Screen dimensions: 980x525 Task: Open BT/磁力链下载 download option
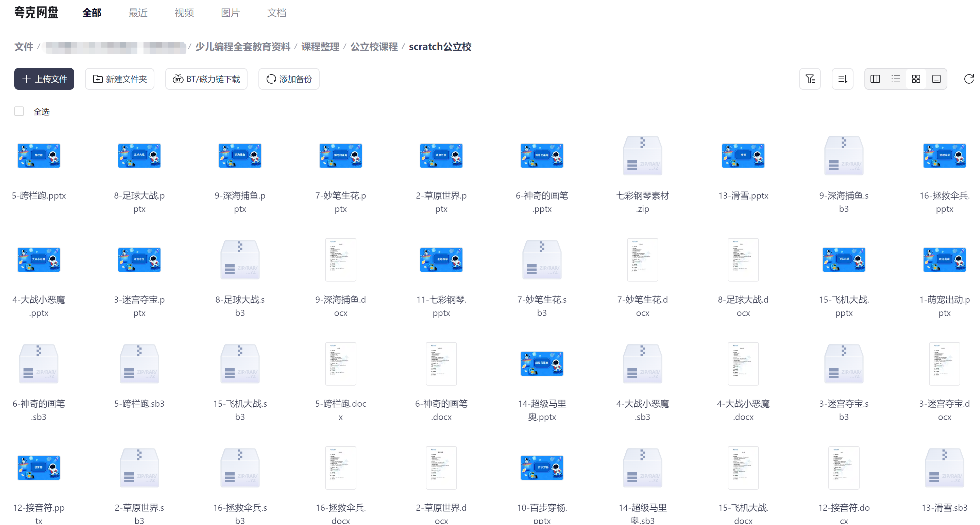(206, 79)
